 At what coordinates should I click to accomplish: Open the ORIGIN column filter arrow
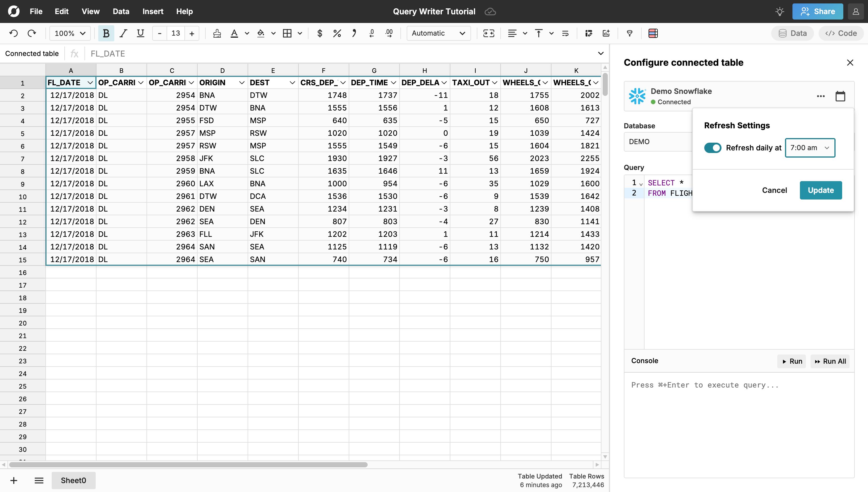[242, 83]
